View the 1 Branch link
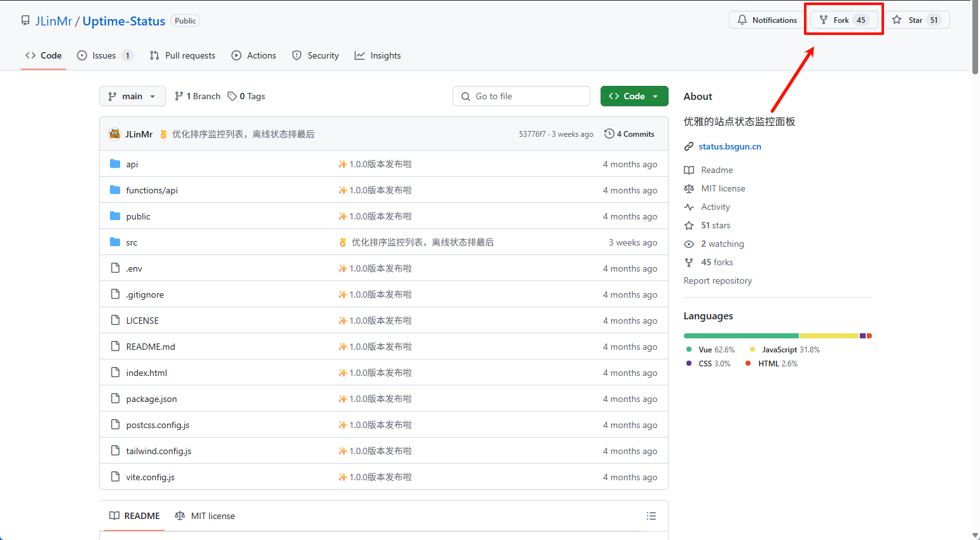Viewport: 980px width, 540px height. coord(198,96)
